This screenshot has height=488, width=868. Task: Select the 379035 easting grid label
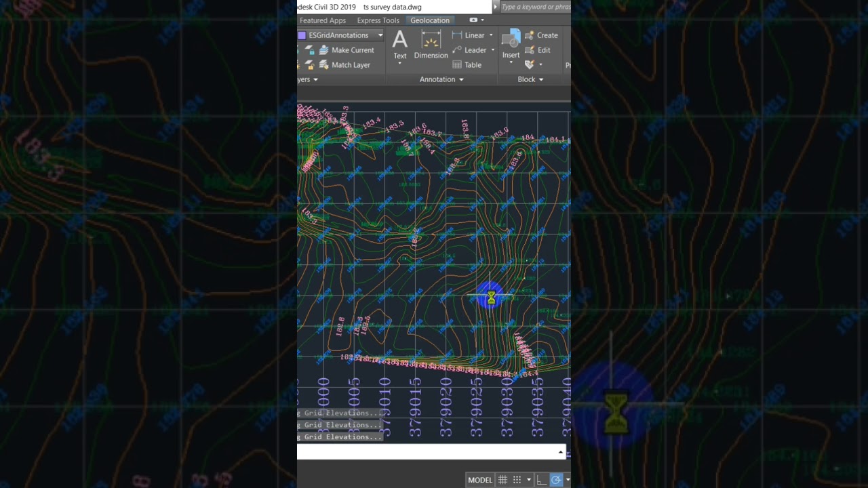[538, 407]
